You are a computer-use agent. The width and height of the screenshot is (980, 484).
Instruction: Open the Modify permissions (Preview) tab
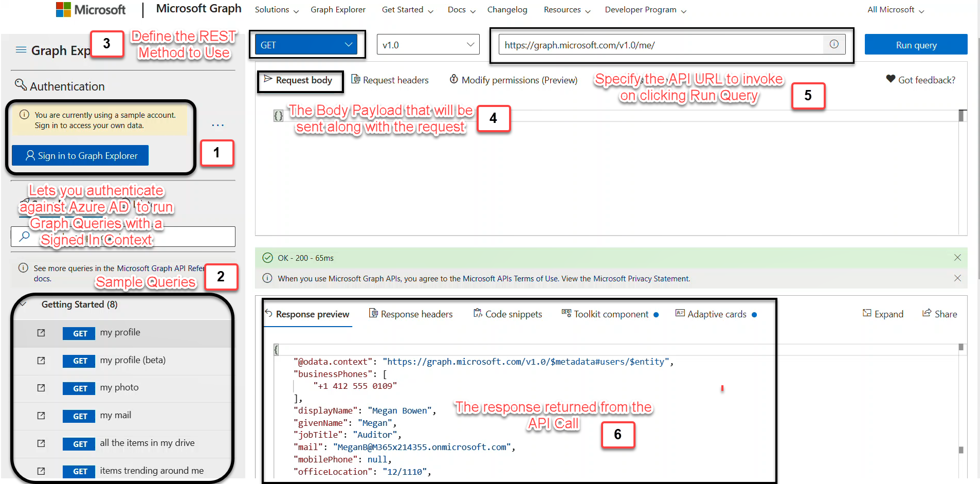point(513,80)
